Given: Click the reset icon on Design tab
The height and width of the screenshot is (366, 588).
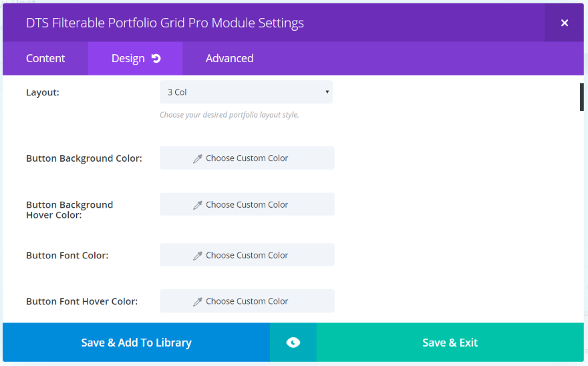Looking at the screenshot, I should tap(156, 59).
